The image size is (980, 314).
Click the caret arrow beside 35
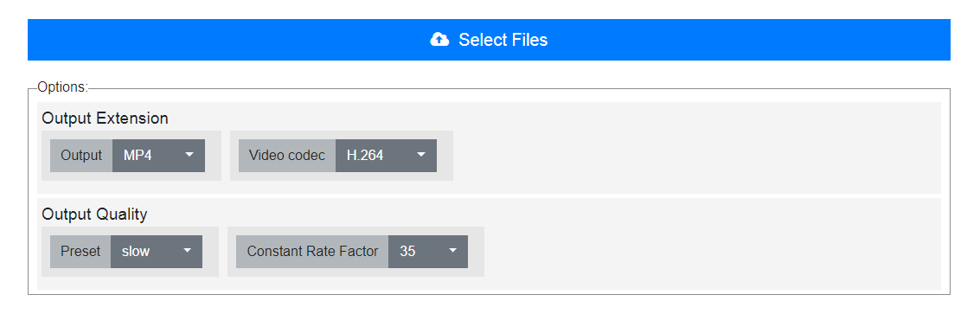pyautogui.click(x=452, y=251)
